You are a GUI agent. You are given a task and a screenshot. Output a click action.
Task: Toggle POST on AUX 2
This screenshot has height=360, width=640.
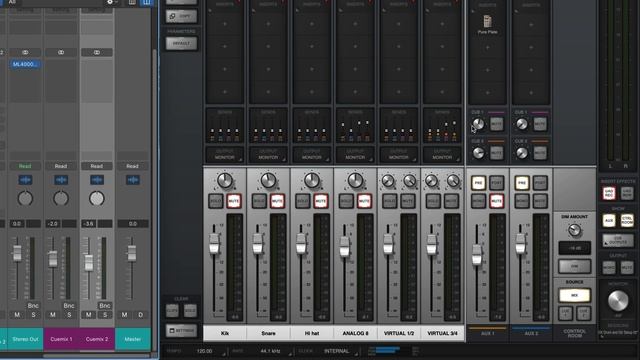(x=540, y=183)
